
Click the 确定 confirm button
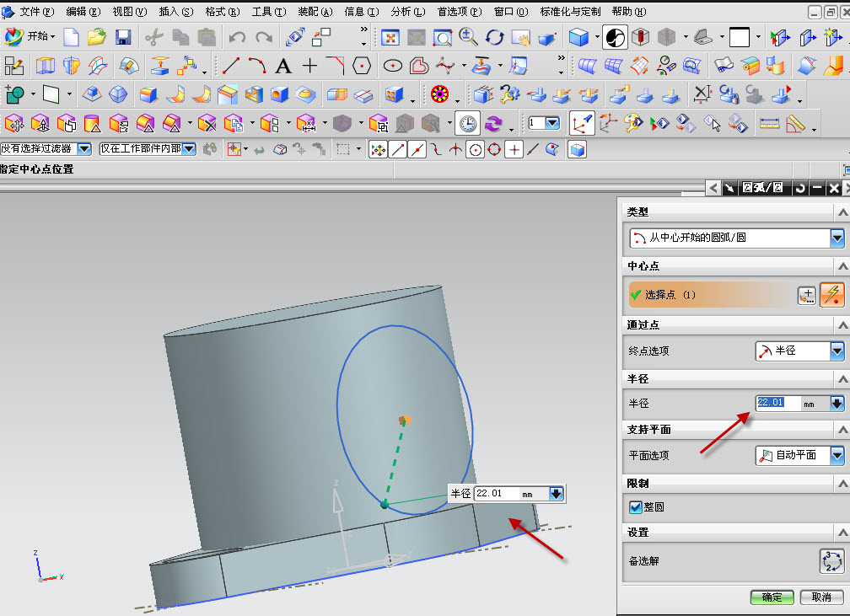pyautogui.click(x=772, y=597)
